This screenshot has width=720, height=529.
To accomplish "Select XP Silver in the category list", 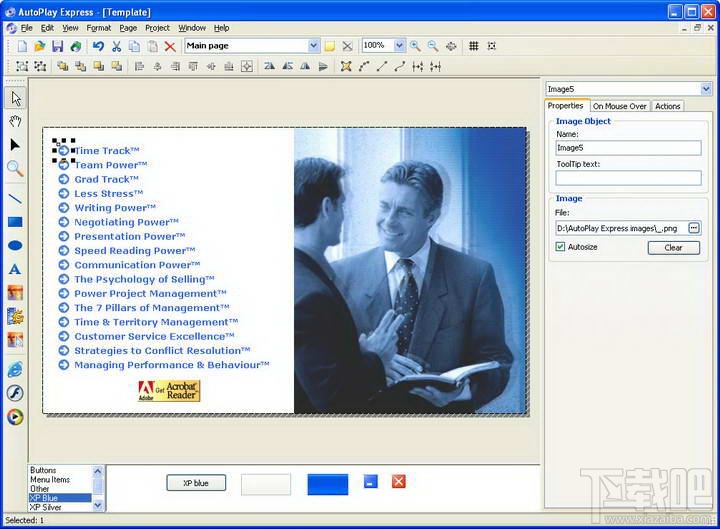I will [45, 507].
